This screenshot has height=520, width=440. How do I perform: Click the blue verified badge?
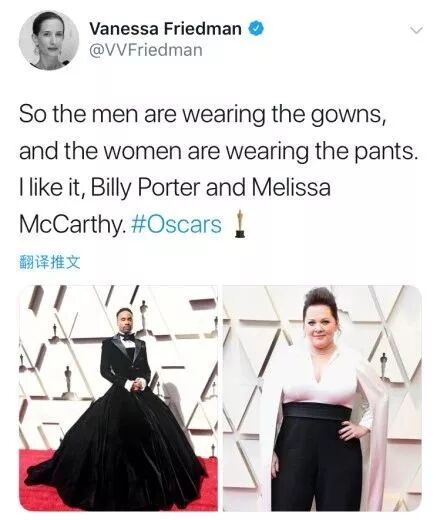(256, 29)
